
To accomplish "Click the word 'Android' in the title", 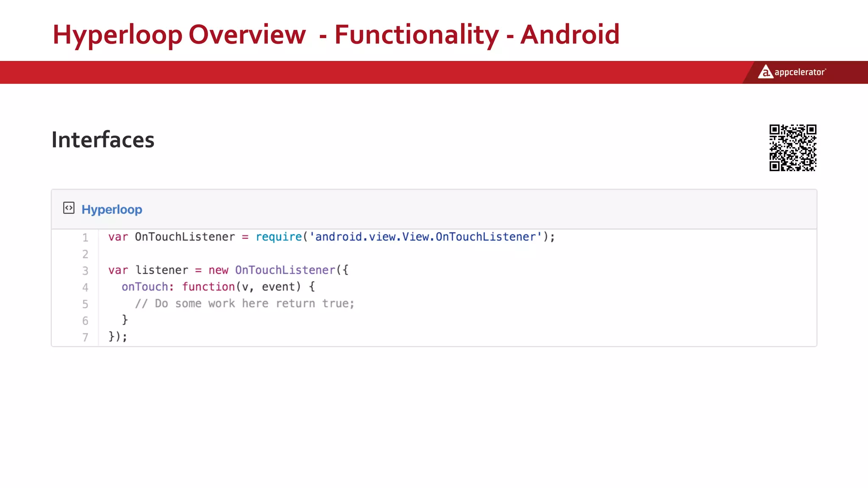I will coord(570,35).
